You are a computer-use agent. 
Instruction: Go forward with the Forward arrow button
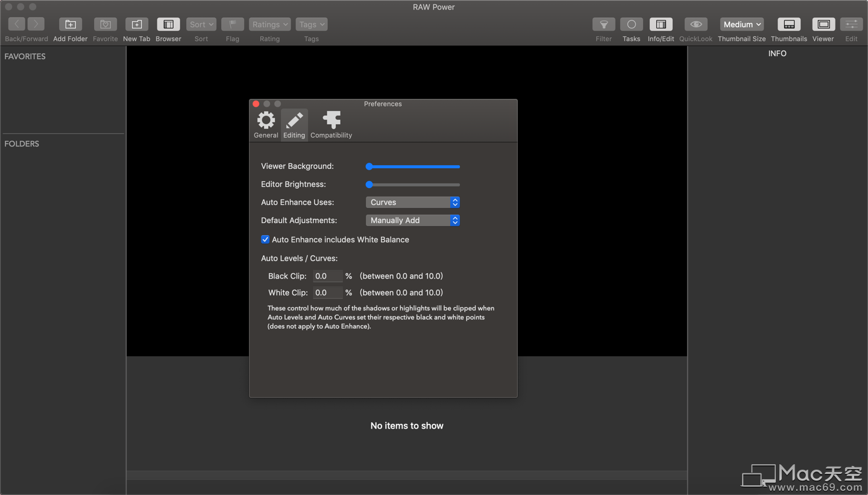point(36,24)
